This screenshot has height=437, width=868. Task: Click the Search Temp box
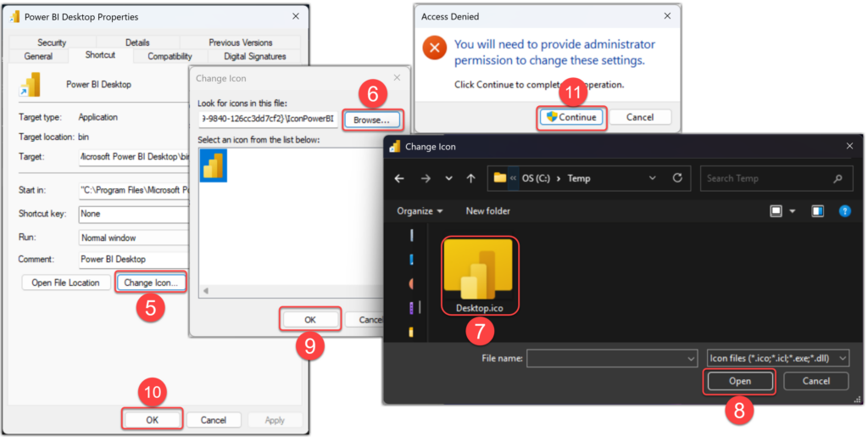click(776, 178)
